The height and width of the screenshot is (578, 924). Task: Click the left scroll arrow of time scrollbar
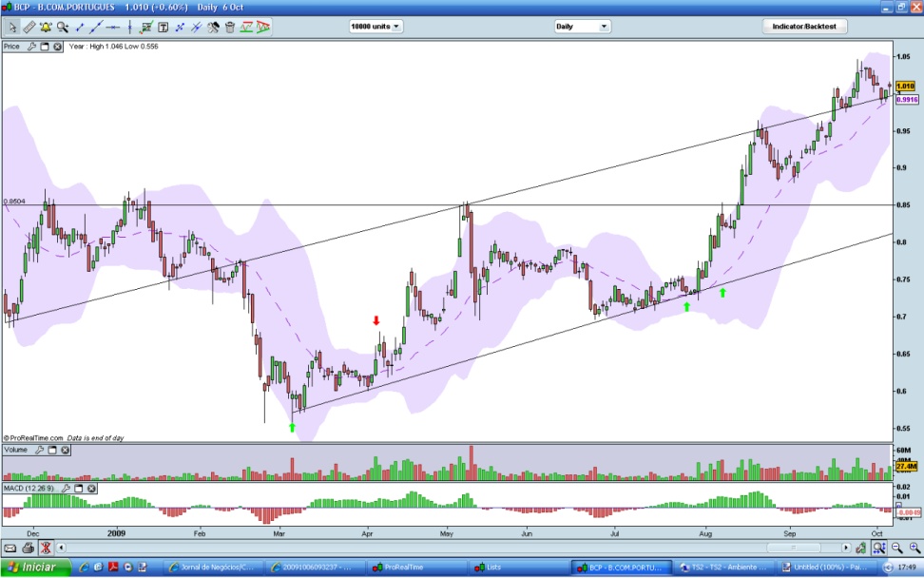(61, 548)
